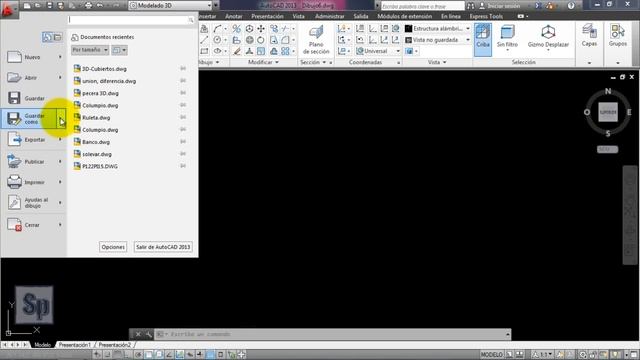Click the help question mark icon

[x=571, y=6]
